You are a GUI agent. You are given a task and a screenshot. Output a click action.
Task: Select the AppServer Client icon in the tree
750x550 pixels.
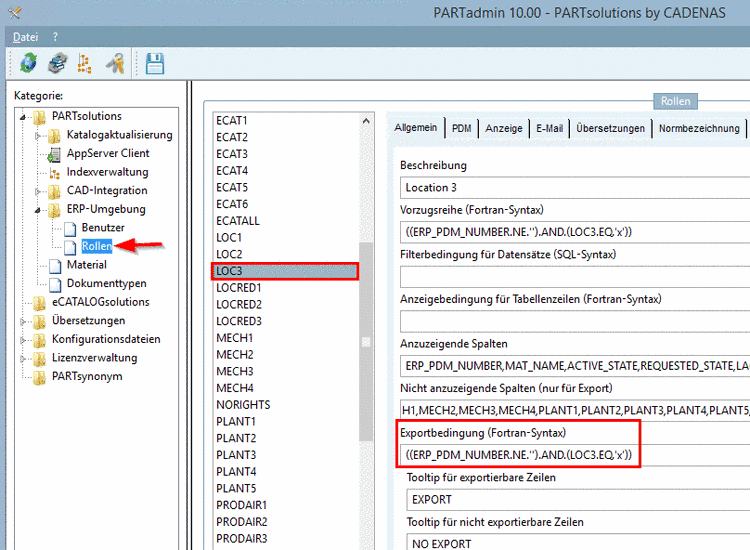(x=56, y=154)
